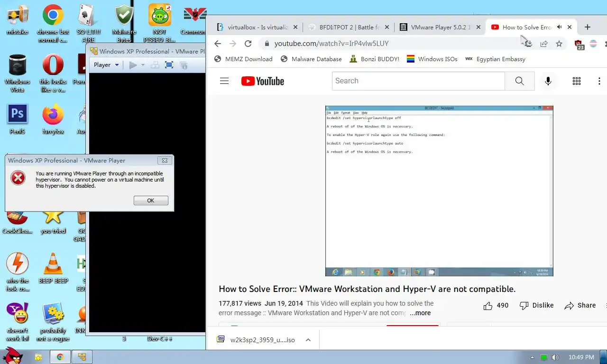
Task: Click the YouTube Search input field
Action: tap(418, 81)
